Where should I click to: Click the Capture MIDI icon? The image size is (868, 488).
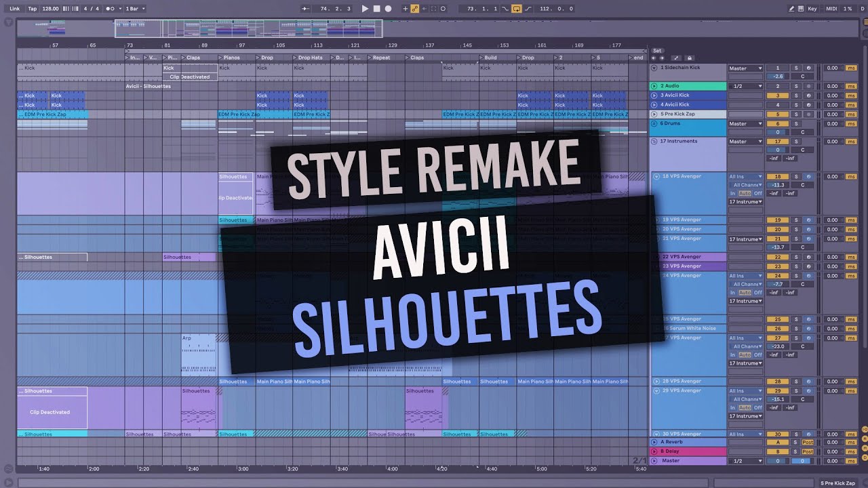pyautogui.click(x=434, y=9)
